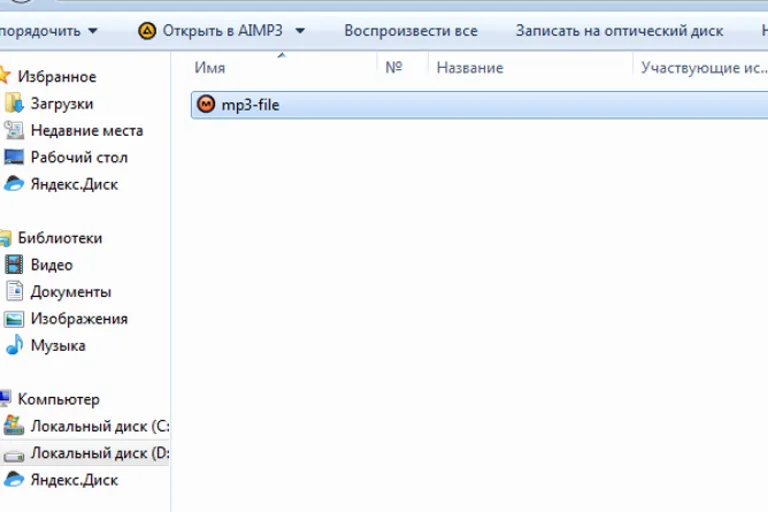Click the Видео film icon
The height and width of the screenshot is (512, 768).
(x=14, y=265)
